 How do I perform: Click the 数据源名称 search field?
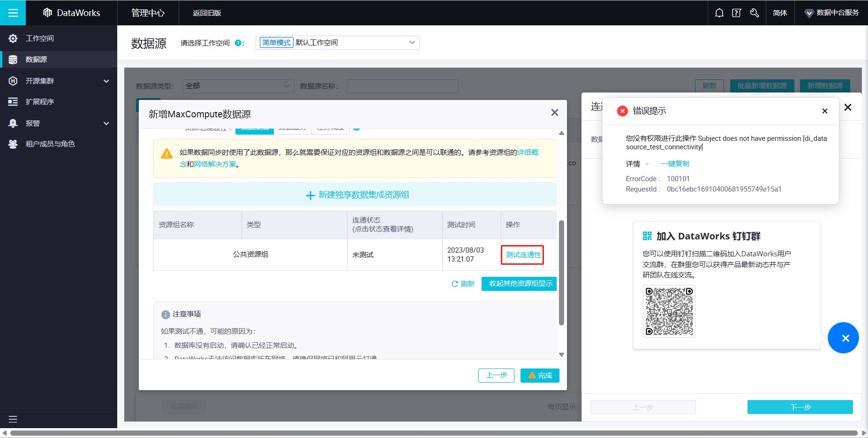(x=403, y=86)
